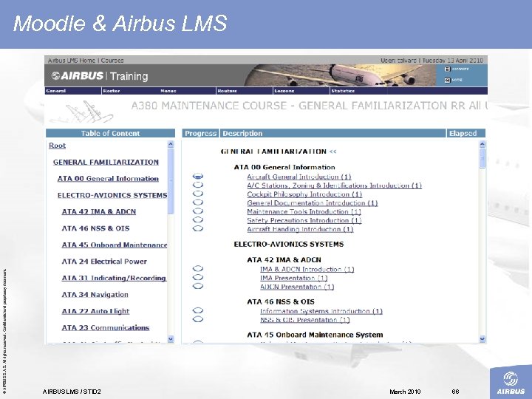Open ATA 22 Auto Flight in the tree
This screenshot has width=532, height=399.
95,311
